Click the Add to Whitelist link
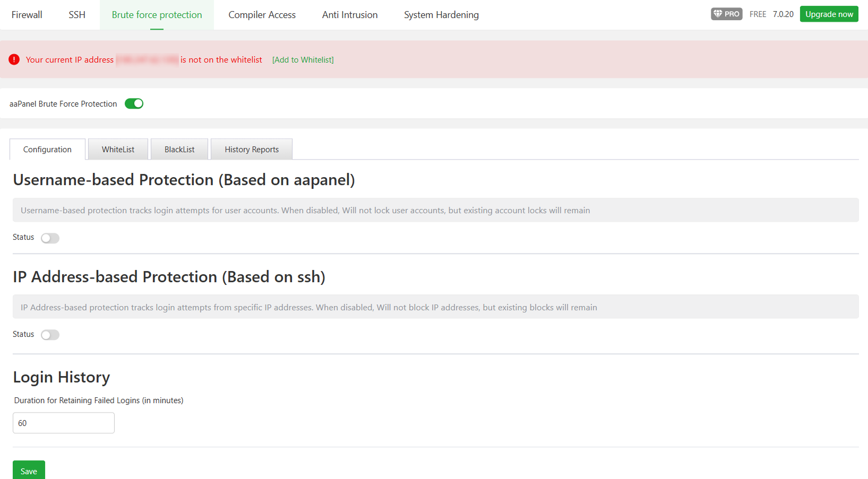This screenshot has height=479, width=868. tap(303, 60)
